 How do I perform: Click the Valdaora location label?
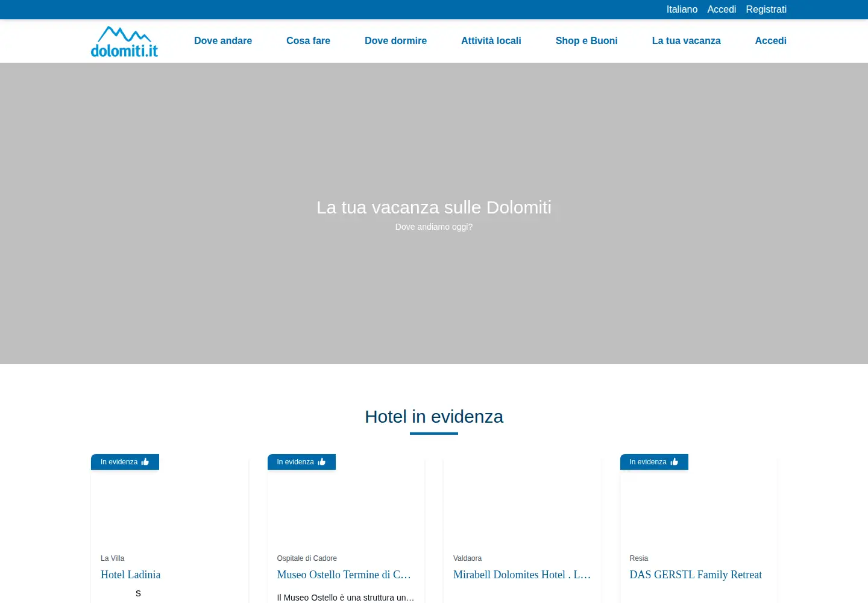click(x=467, y=558)
